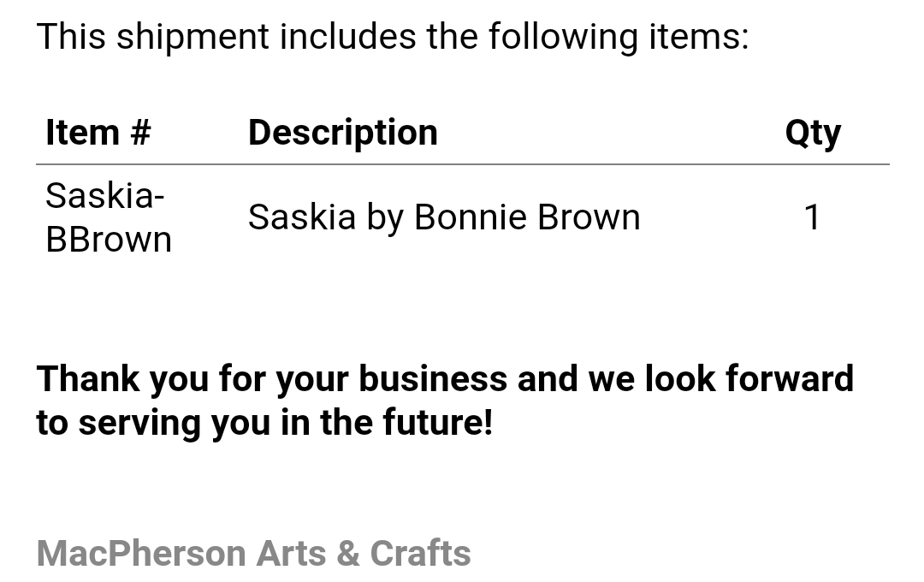Screen dimensions: 924x582
Task: Click "Saskia-" in the item number cell
Action: pyautogui.click(x=105, y=195)
